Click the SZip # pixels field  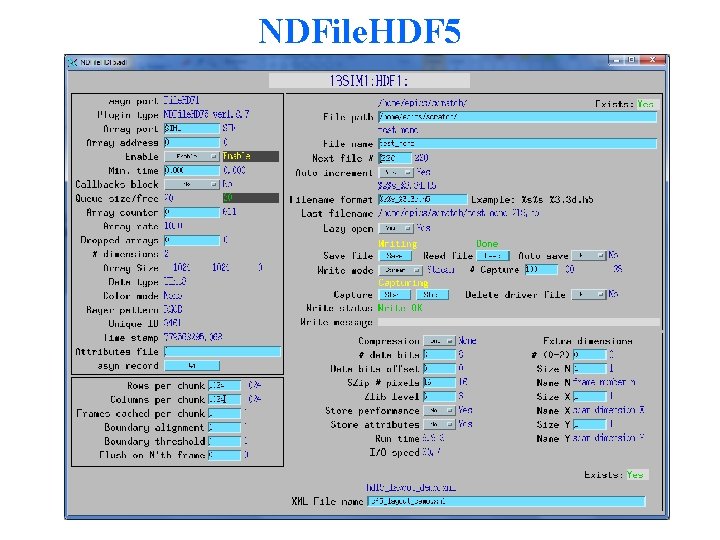(x=439, y=382)
